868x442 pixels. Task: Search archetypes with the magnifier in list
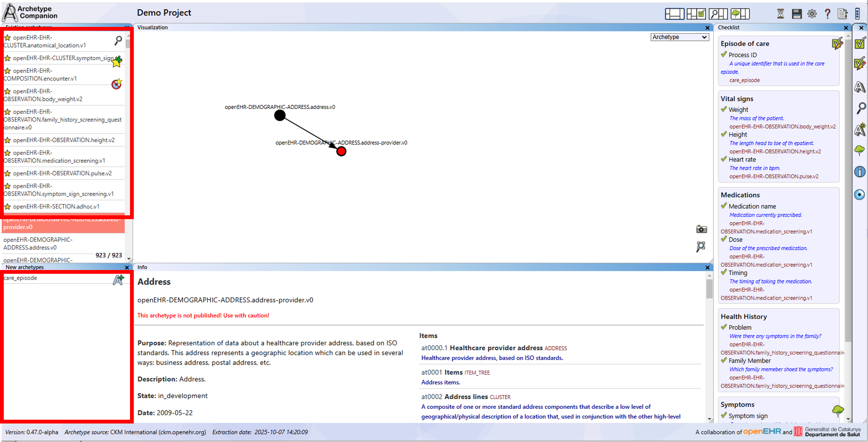pos(118,40)
